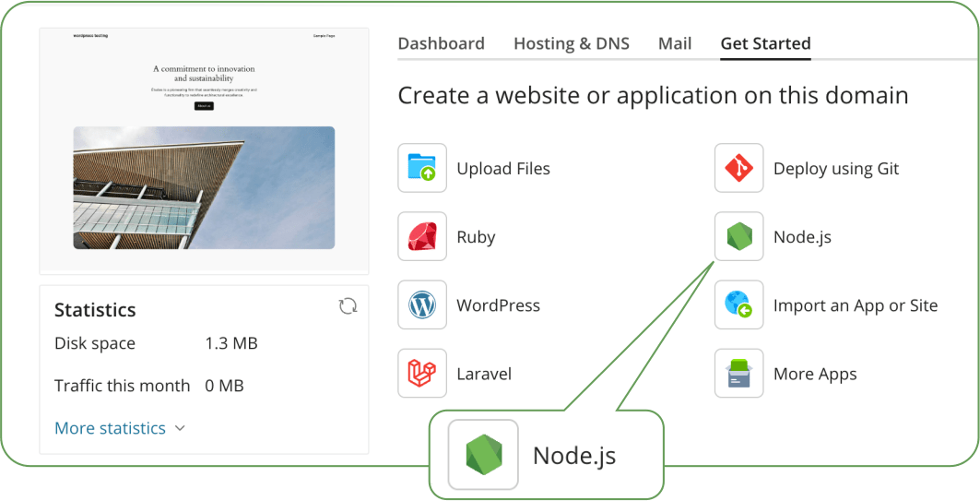Expand the More statistics chevron
980x501 pixels.
coord(180,428)
